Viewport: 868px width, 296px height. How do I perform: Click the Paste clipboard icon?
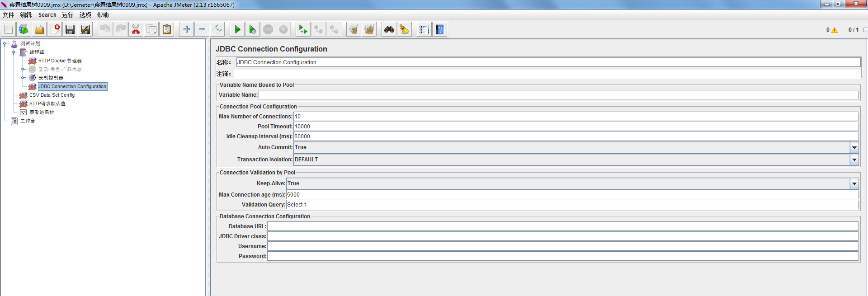pyautogui.click(x=167, y=29)
